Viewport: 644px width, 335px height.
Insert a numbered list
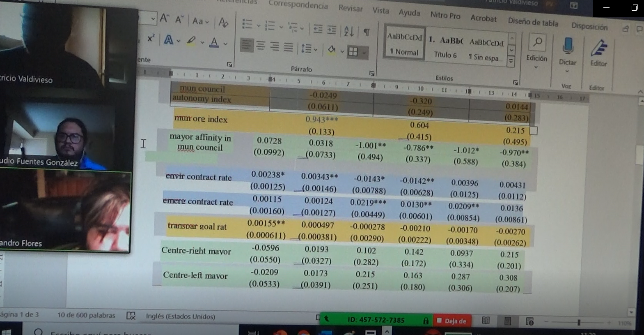pyautogui.click(x=270, y=25)
